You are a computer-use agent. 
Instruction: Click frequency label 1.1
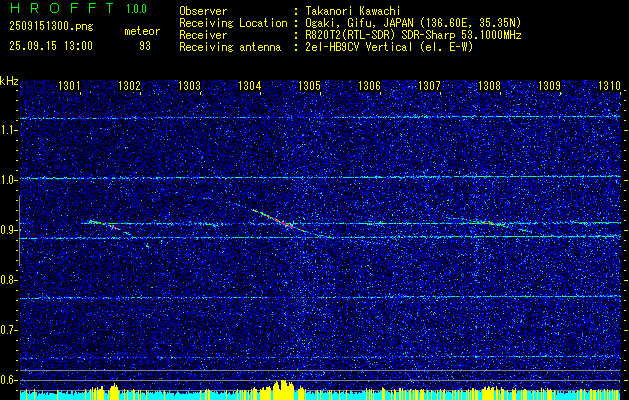coord(7,130)
